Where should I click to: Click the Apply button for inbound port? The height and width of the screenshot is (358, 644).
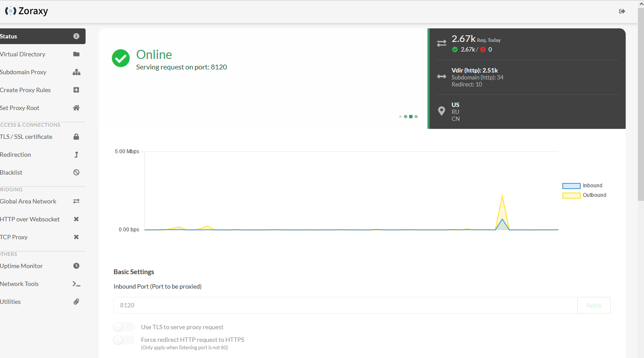594,305
